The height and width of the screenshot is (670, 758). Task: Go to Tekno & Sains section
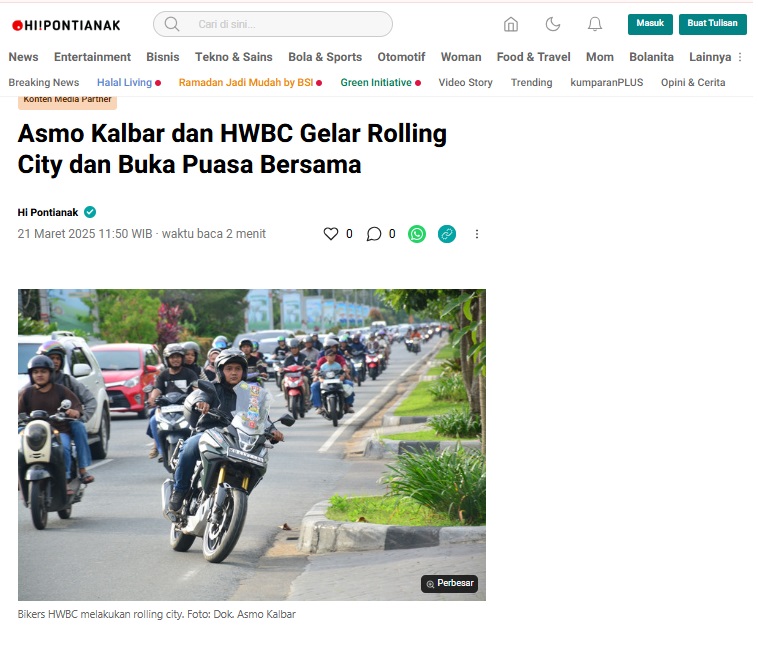(233, 57)
